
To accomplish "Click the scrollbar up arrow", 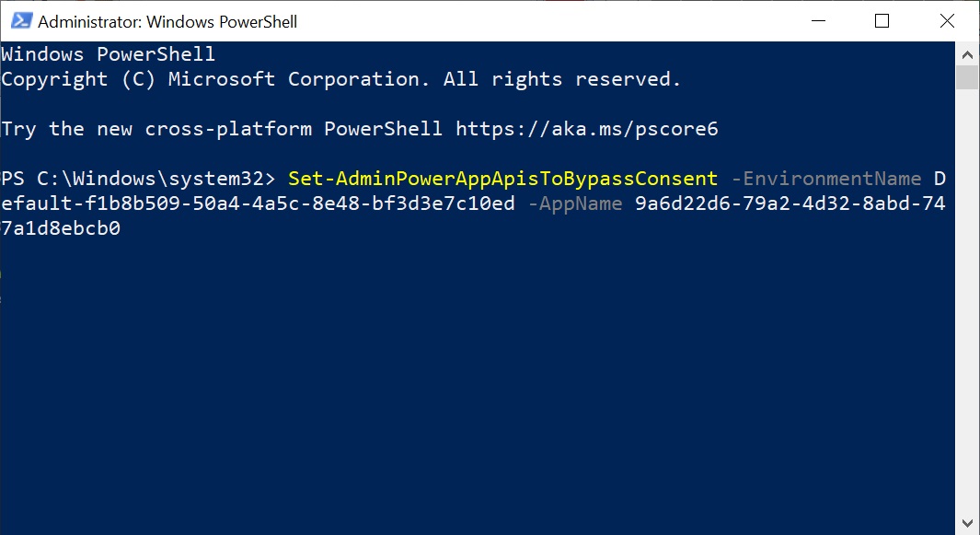I will tap(968, 53).
